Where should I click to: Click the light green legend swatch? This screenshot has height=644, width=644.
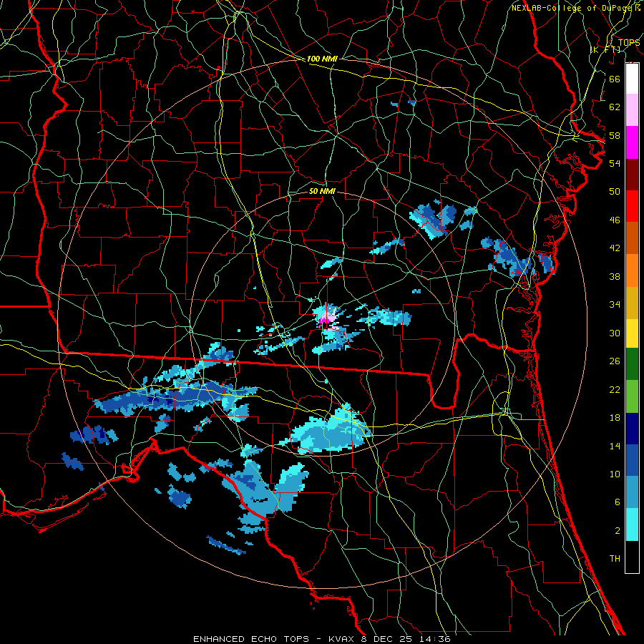(632, 396)
